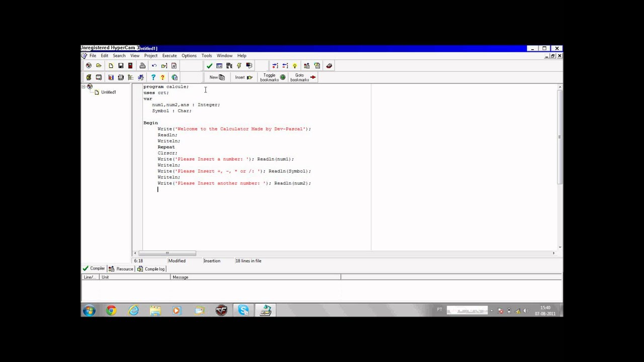Click the blue question mark help icon

153,77
